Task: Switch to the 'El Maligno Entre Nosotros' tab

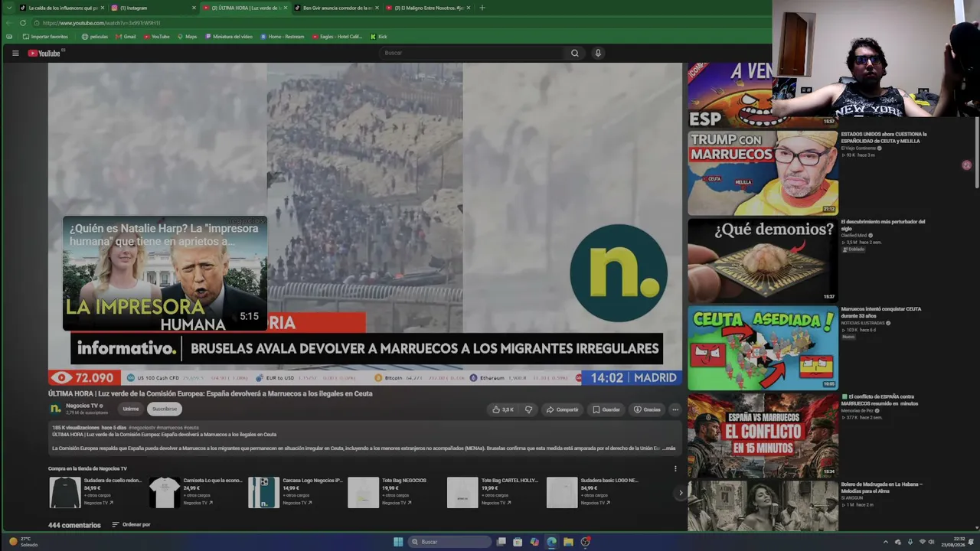Action: (x=428, y=8)
